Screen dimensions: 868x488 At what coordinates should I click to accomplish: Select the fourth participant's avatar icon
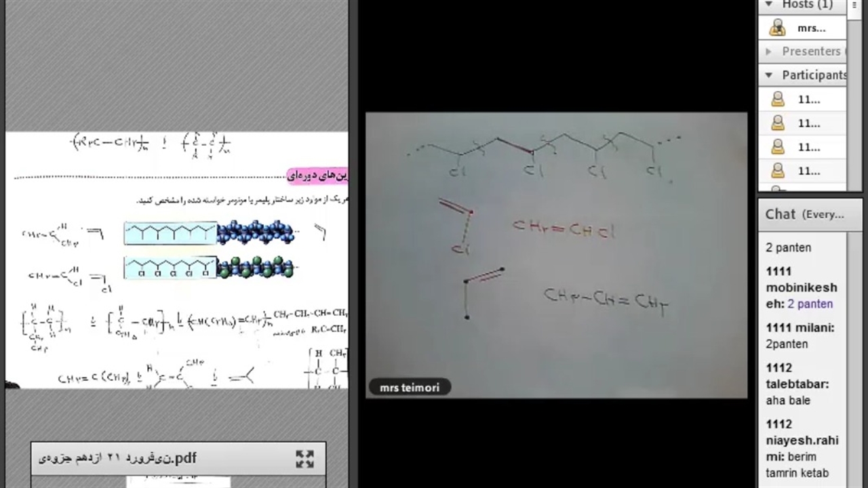coord(777,171)
